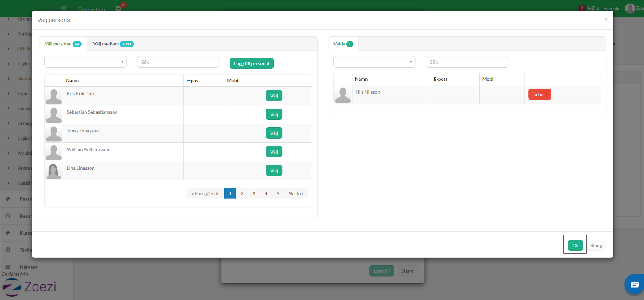Viewport: 644px width, 300px height.
Task: Switch to the Välj medlem tab
Action: tap(113, 44)
